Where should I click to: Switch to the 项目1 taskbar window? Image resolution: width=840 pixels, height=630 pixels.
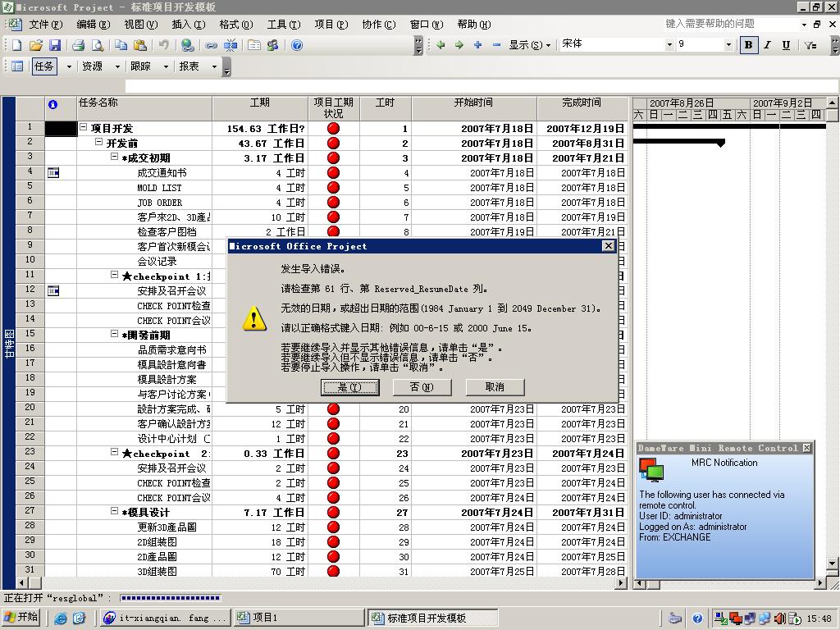pyautogui.click(x=298, y=618)
